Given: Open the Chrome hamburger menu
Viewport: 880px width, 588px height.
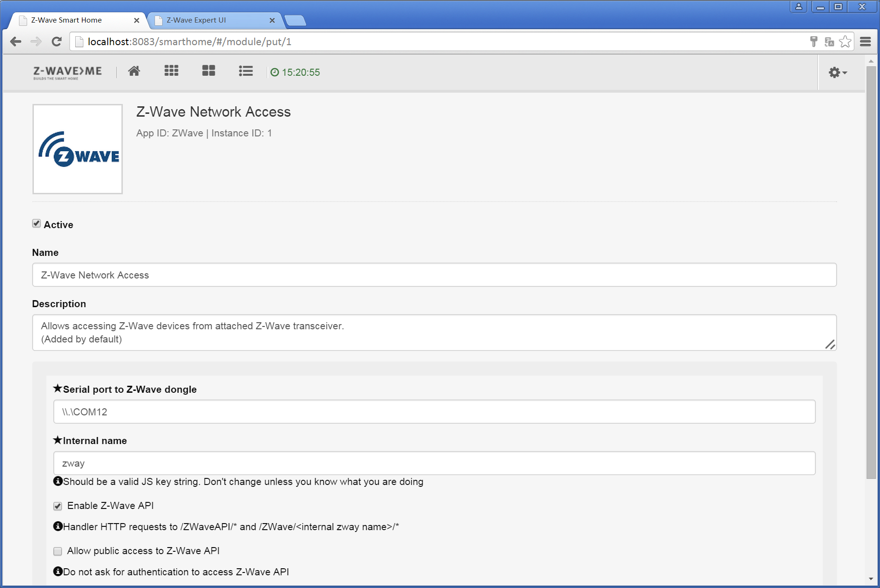Looking at the screenshot, I should [865, 41].
